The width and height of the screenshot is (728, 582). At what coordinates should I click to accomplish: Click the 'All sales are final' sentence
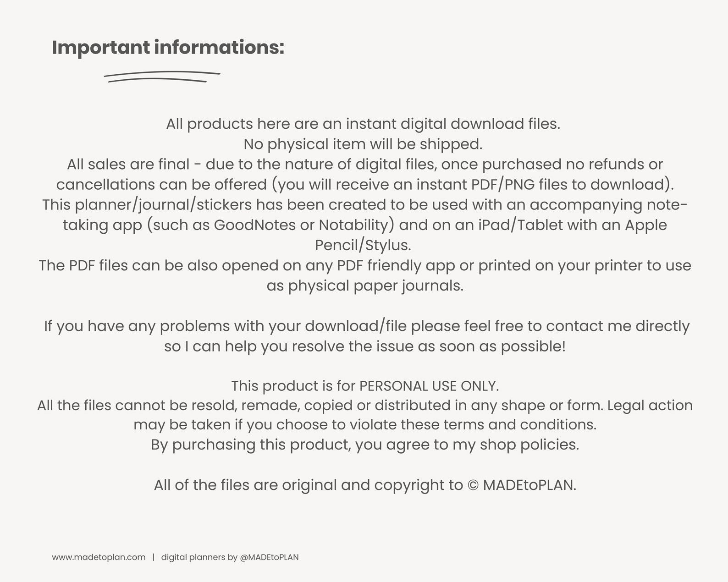[128, 164]
